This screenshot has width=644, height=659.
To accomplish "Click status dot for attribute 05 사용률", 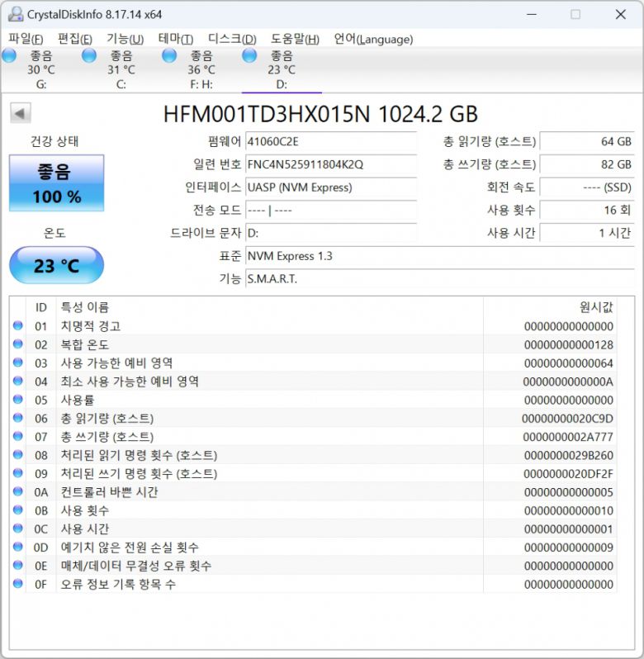I will pos(17,400).
